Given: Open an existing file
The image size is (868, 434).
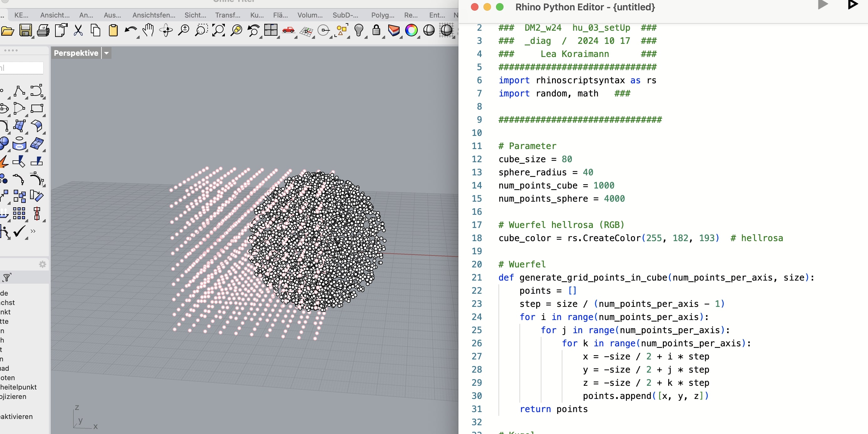Looking at the screenshot, I should tap(8, 30).
